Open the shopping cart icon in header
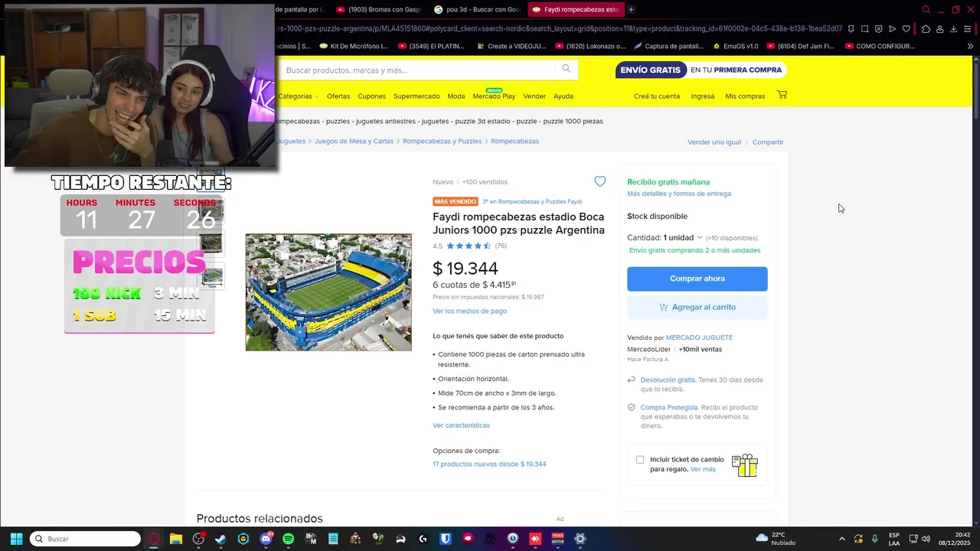Screen dimensions: 980x551 782,95
